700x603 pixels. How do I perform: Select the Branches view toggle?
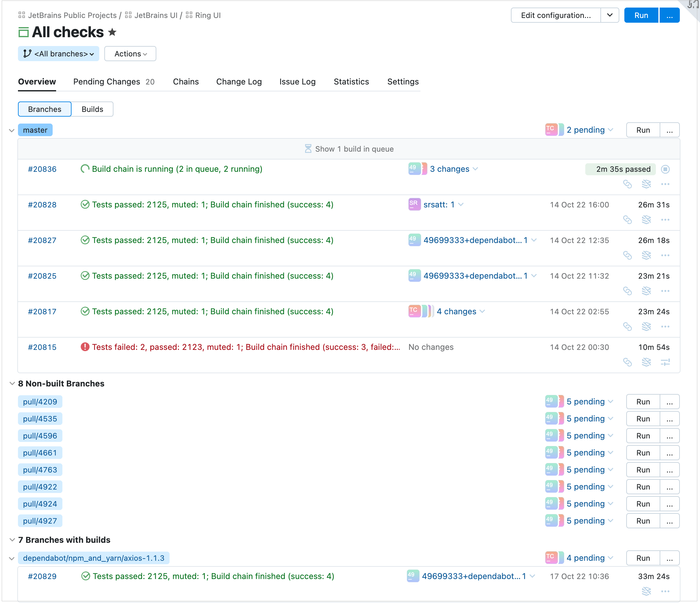[44, 109]
